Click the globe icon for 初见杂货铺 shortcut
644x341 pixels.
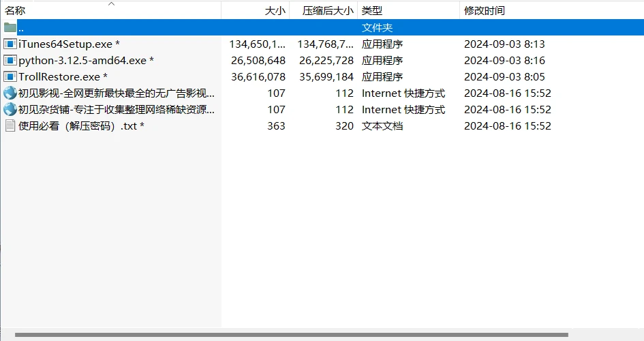[x=10, y=110]
